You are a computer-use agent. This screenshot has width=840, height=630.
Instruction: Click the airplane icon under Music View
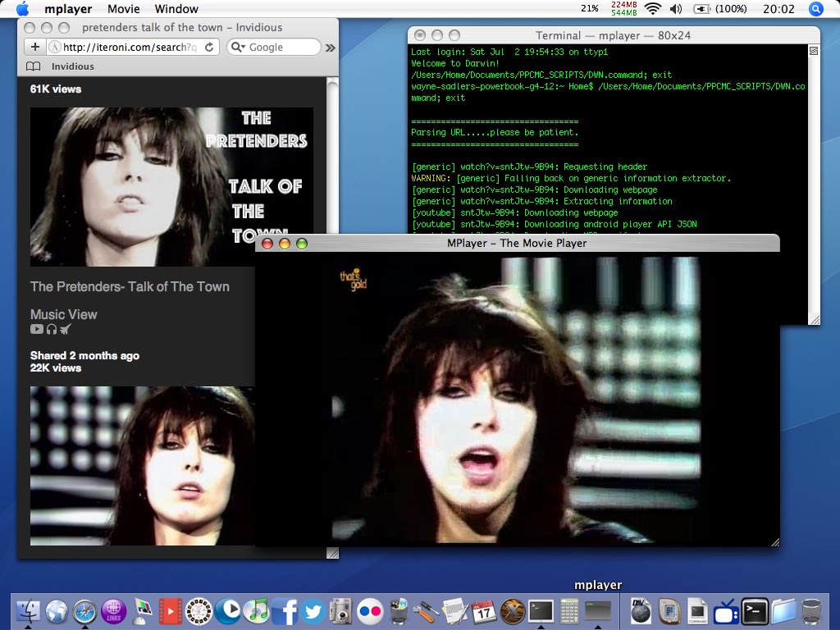tap(66, 329)
